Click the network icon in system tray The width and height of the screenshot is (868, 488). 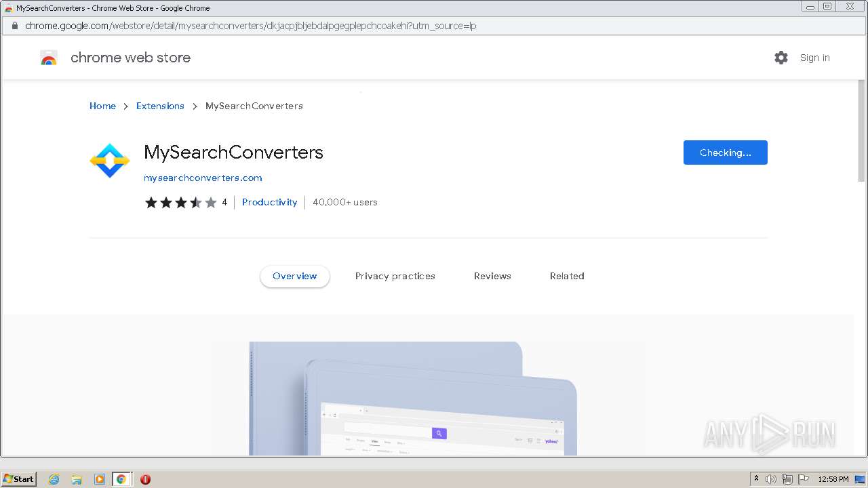787,479
